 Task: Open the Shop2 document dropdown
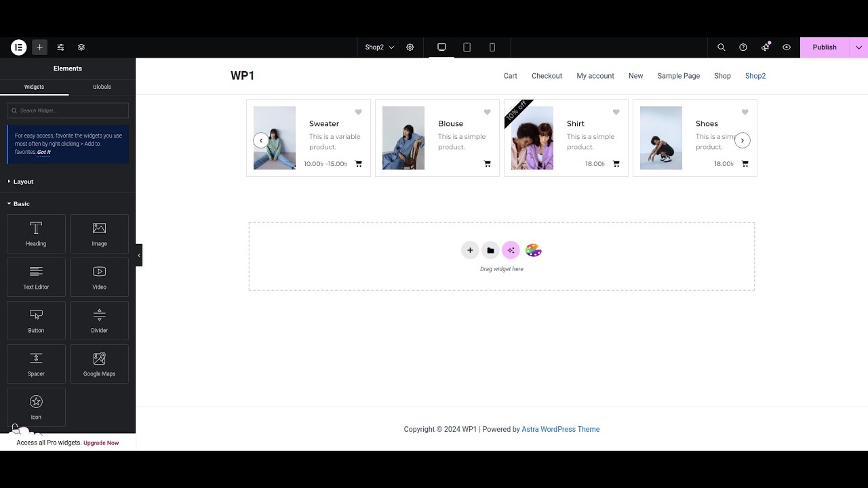tap(380, 47)
